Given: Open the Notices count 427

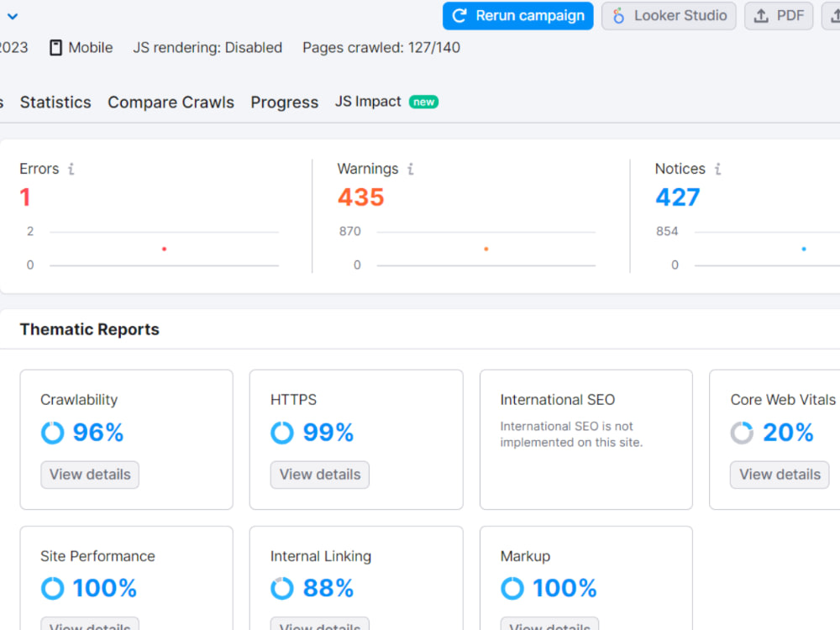Looking at the screenshot, I should coord(678,197).
